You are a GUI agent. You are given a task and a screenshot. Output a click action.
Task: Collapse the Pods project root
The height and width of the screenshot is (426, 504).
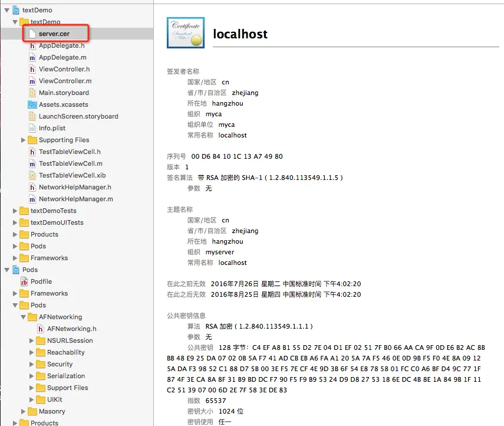(x=6, y=270)
